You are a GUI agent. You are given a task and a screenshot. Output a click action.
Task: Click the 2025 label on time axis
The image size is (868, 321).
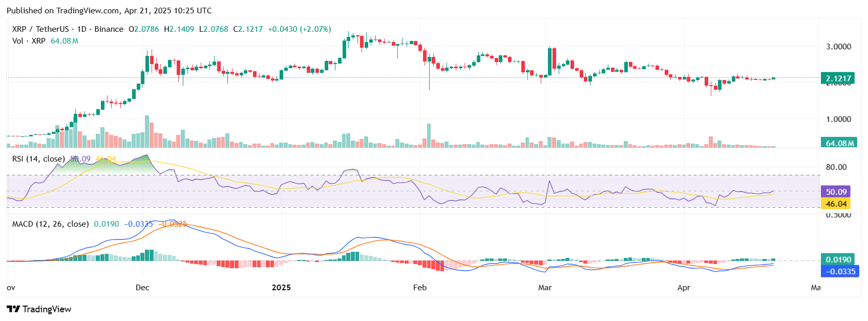click(x=281, y=288)
